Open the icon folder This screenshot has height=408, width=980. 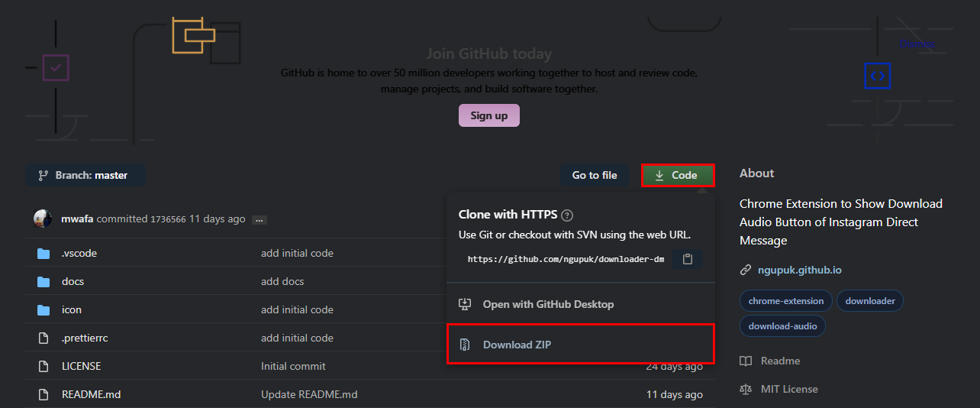tap(72, 309)
